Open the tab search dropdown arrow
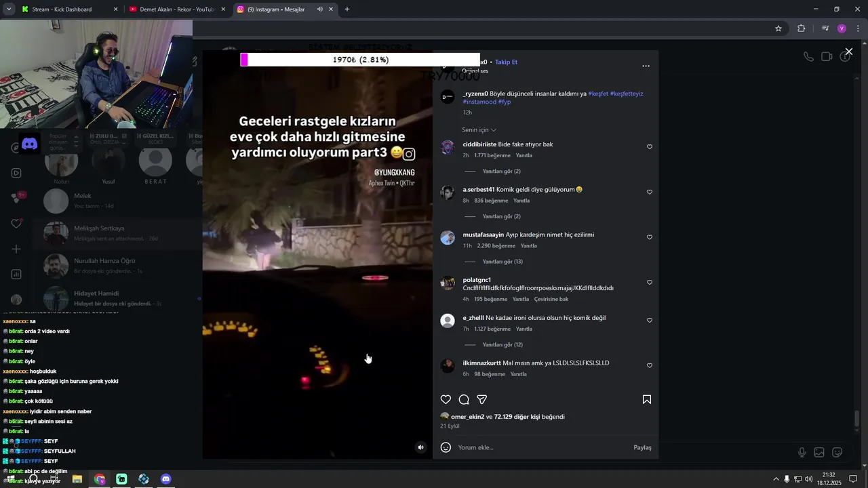This screenshot has width=868, height=488. point(9,9)
